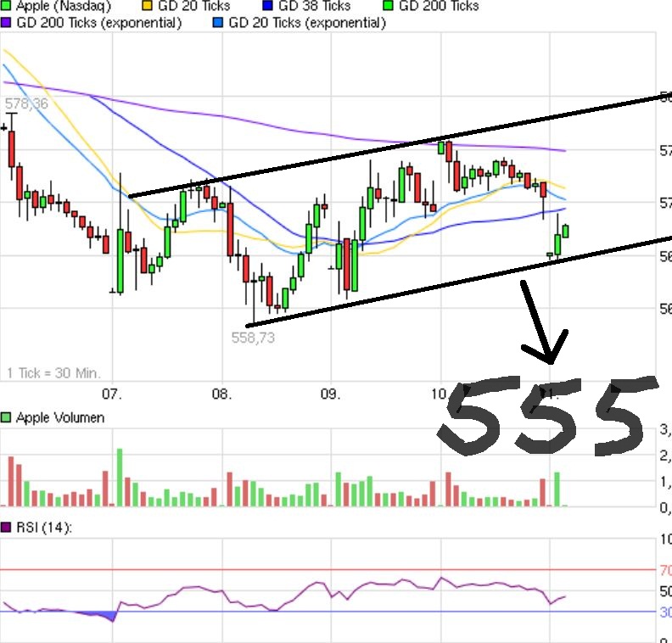Click the 'RSI (14):' label
The height and width of the screenshot is (643, 672).
click(x=44, y=528)
